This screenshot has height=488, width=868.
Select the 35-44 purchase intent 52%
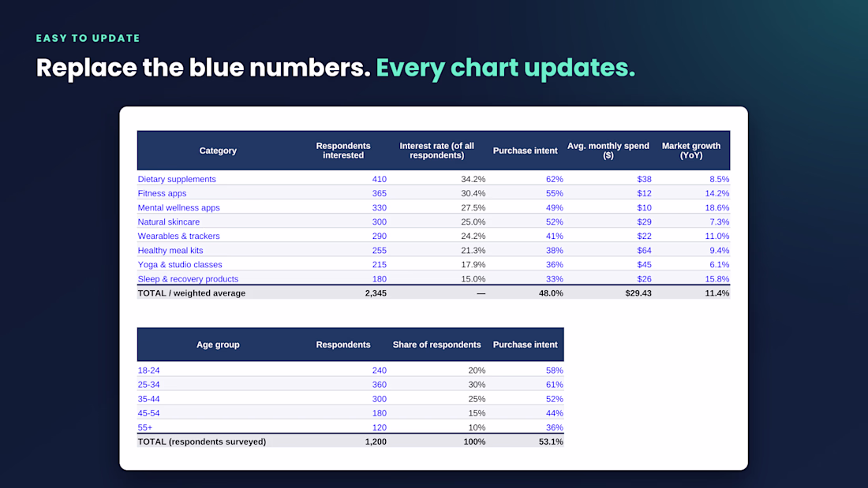coord(554,400)
